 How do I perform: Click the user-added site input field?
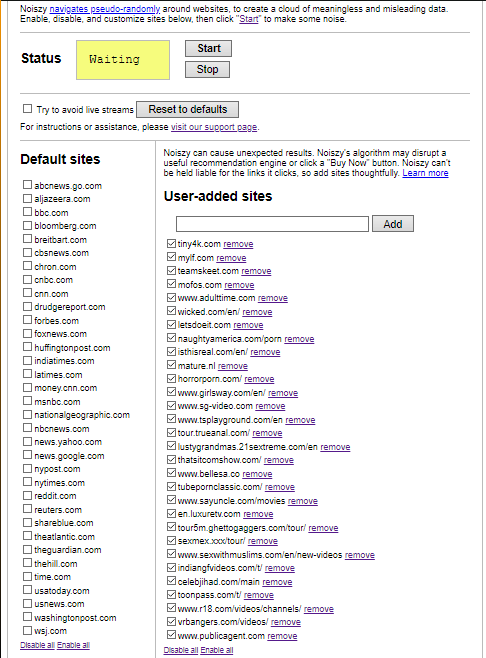coord(272,224)
